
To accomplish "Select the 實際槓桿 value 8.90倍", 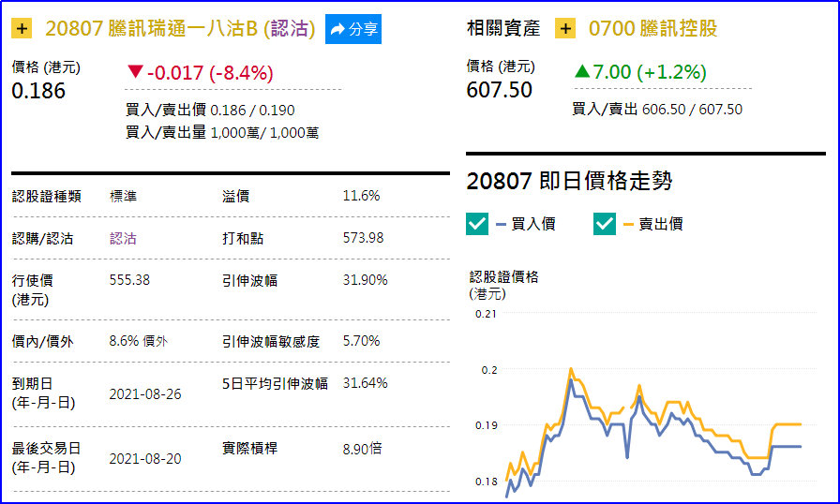I will 362,449.
